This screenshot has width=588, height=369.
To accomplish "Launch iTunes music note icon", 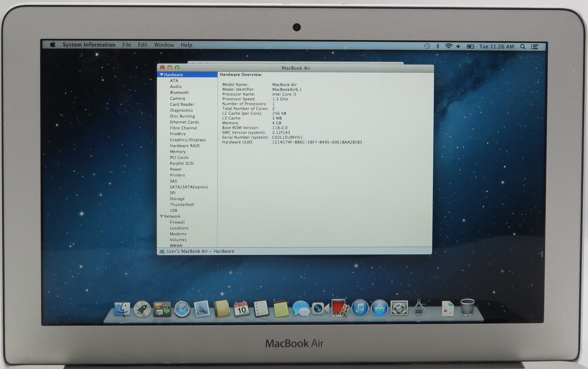I will click(x=360, y=308).
